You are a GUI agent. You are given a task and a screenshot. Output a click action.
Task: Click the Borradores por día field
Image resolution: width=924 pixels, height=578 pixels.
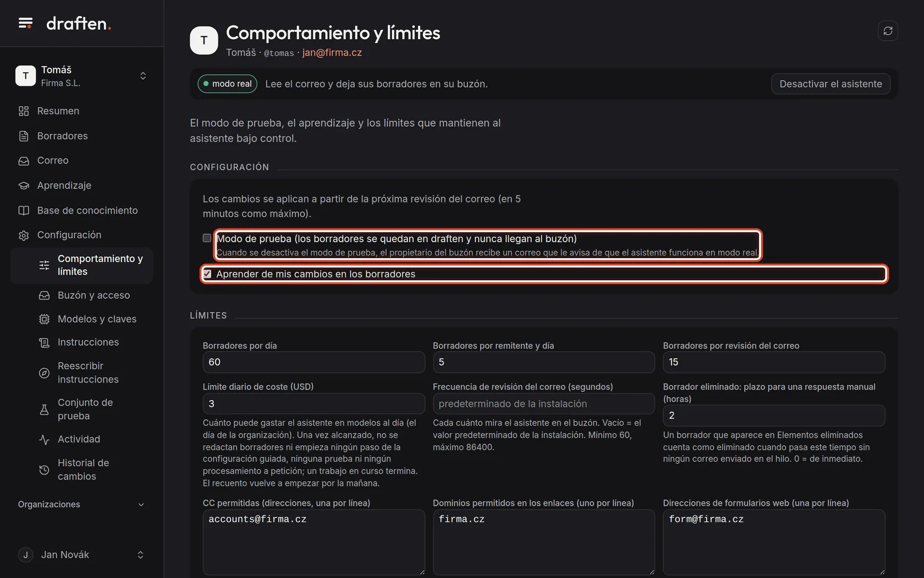pyautogui.click(x=313, y=362)
